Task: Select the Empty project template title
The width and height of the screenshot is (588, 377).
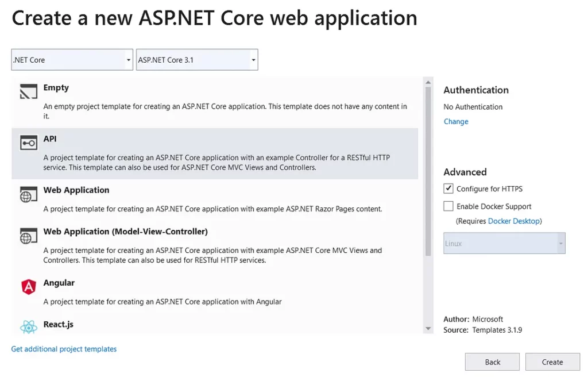Action: pos(56,87)
